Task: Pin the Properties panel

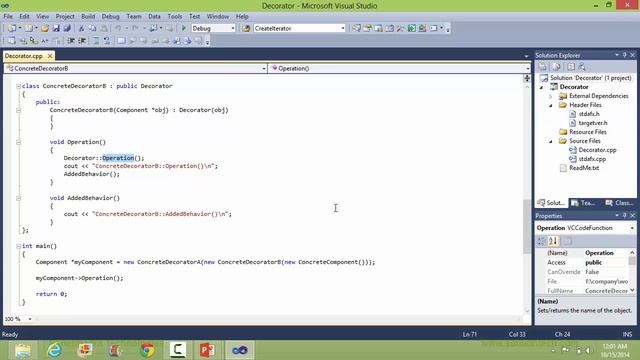Action: point(624,216)
